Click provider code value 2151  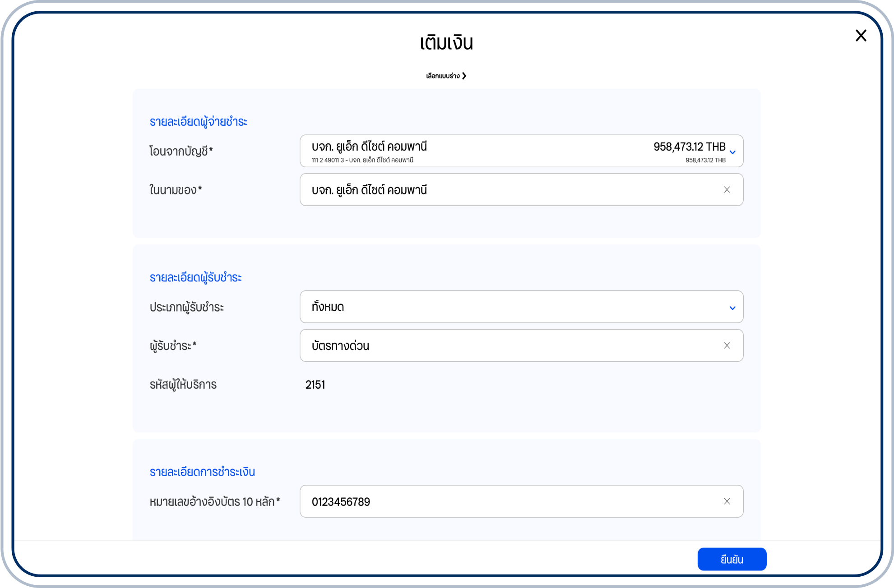tap(315, 385)
